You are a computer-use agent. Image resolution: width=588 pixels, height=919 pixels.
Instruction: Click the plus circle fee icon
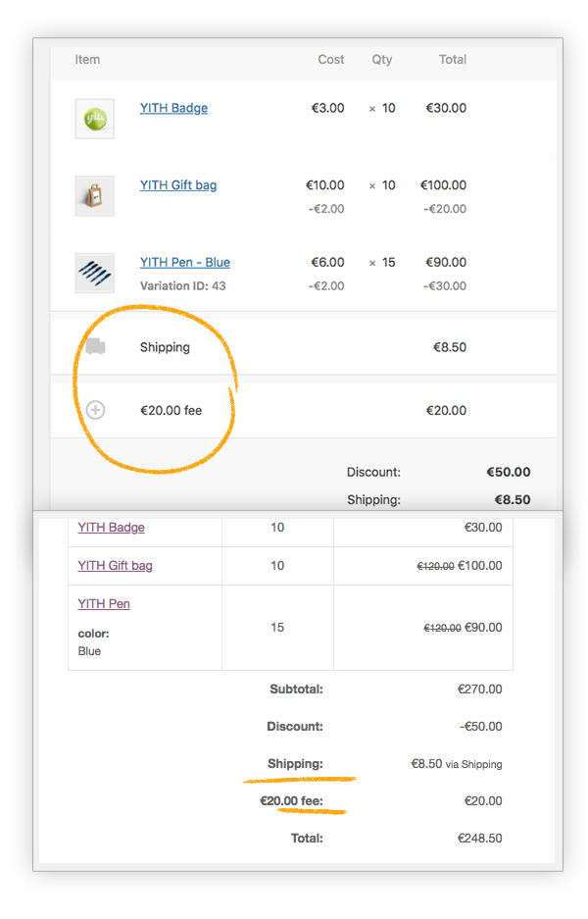[95, 410]
